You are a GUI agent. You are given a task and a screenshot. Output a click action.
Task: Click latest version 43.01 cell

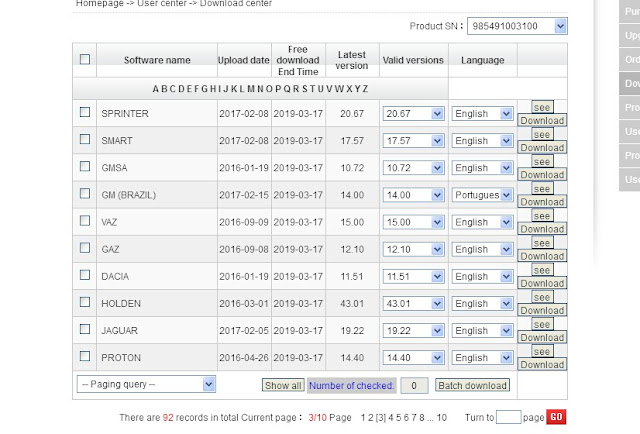coord(352,303)
